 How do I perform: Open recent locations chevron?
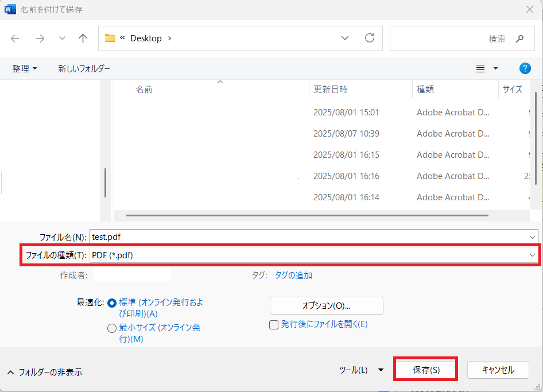pos(62,38)
